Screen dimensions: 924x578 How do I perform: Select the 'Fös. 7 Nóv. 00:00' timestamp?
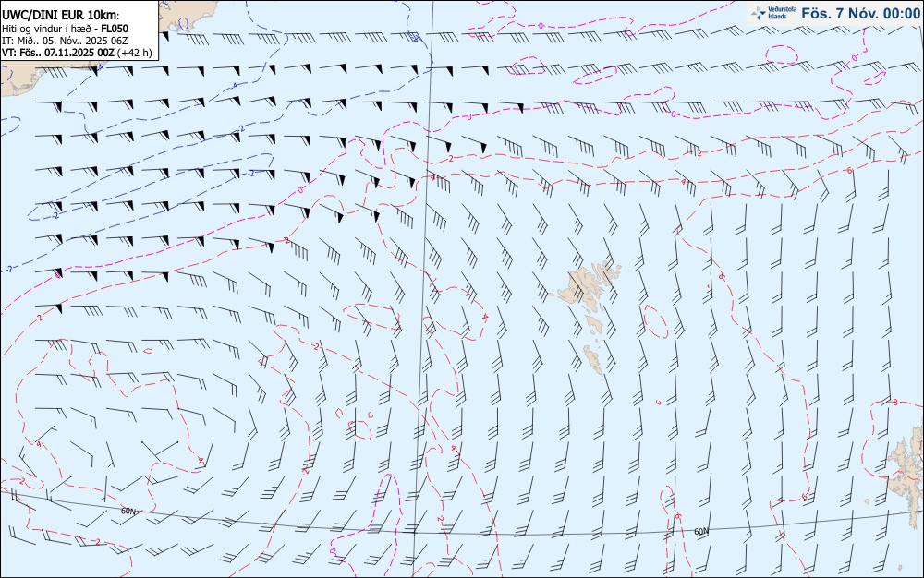point(860,14)
